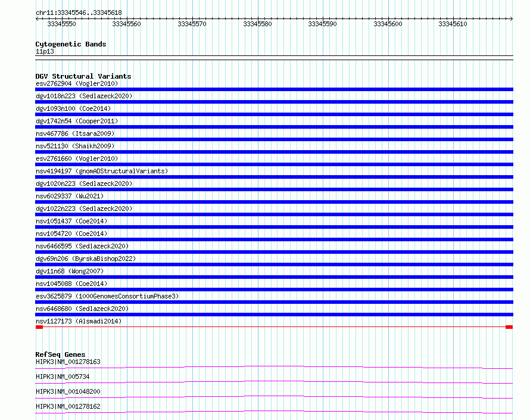Select dgv69n206 (ByrskaBishop2022) label
The width and height of the screenshot is (530, 420).
point(86,259)
